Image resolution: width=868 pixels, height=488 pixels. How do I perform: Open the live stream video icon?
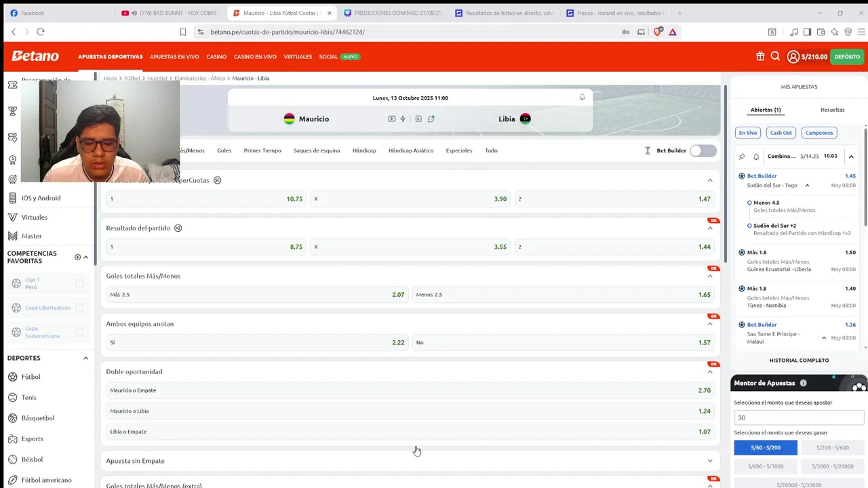392,119
